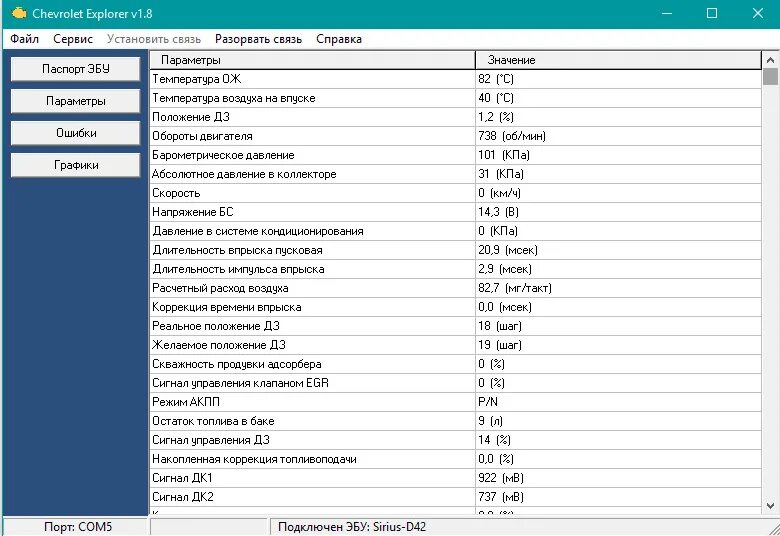Select Сигнал управления ДЗ row
The image size is (780, 536).
coord(456,440)
